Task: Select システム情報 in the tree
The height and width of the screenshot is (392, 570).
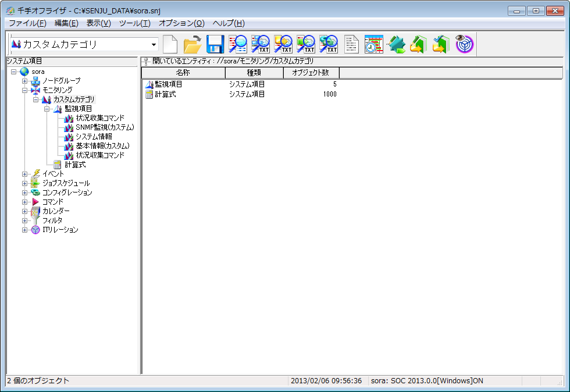Action: (x=94, y=137)
